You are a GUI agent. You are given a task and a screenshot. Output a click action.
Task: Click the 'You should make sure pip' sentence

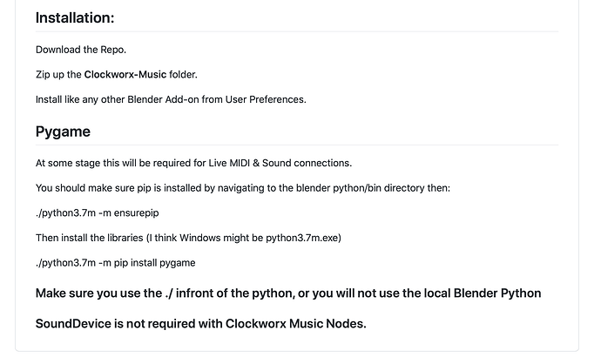tap(243, 188)
